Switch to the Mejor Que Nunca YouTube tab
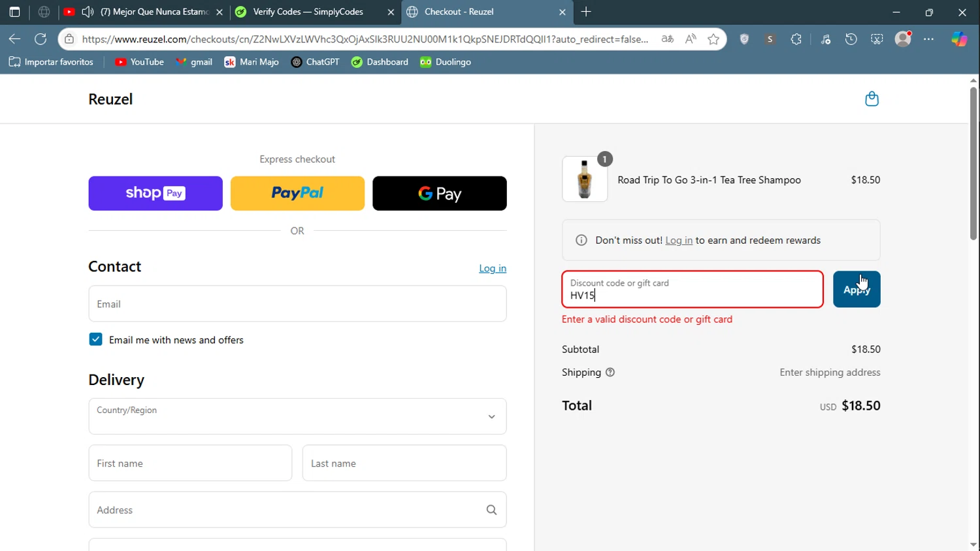 pos(144,12)
